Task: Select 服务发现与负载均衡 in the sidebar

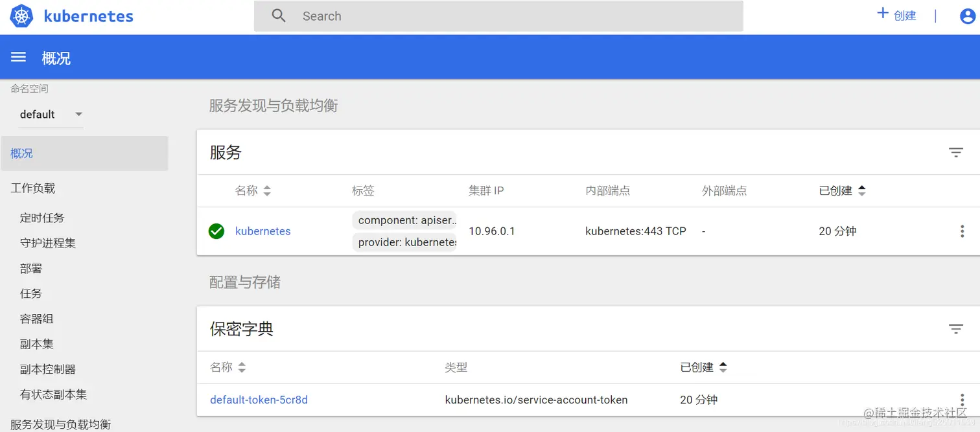Action: point(60,424)
